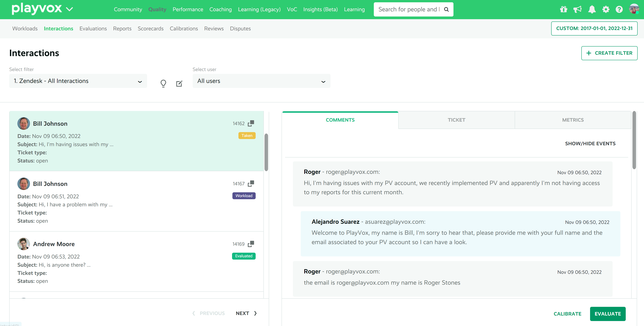The width and height of the screenshot is (644, 326).
Task: Click the copy icon next to ticket 14169
Action: click(251, 244)
